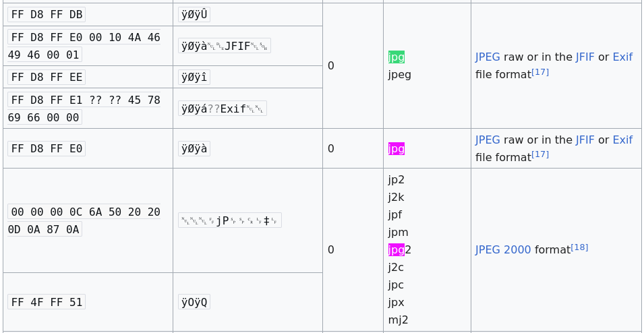Follow citation [17] in the first JPEG row
Viewport: 644px width, 333px height.
(540, 72)
